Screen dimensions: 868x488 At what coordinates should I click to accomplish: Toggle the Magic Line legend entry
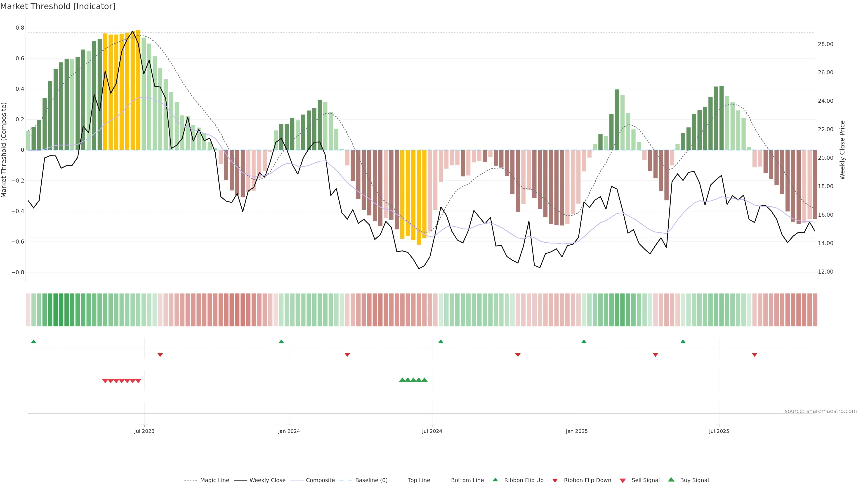click(x=214, y=480)
